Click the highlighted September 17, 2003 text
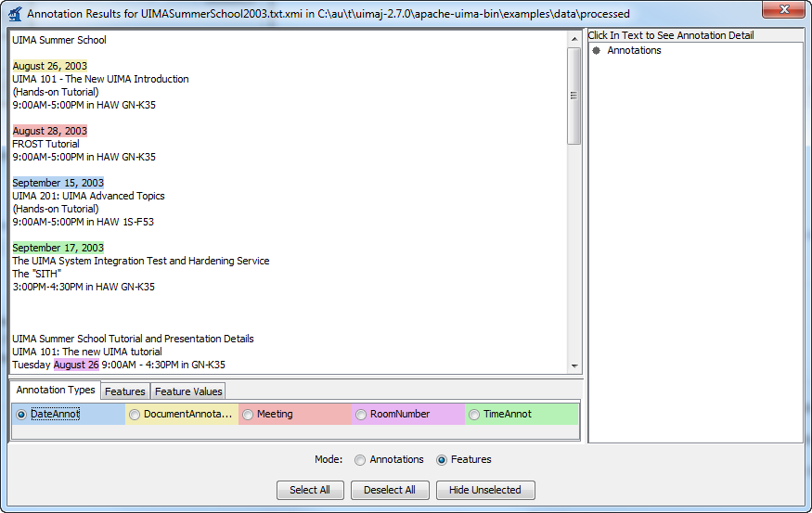 [x=58, y=248]
